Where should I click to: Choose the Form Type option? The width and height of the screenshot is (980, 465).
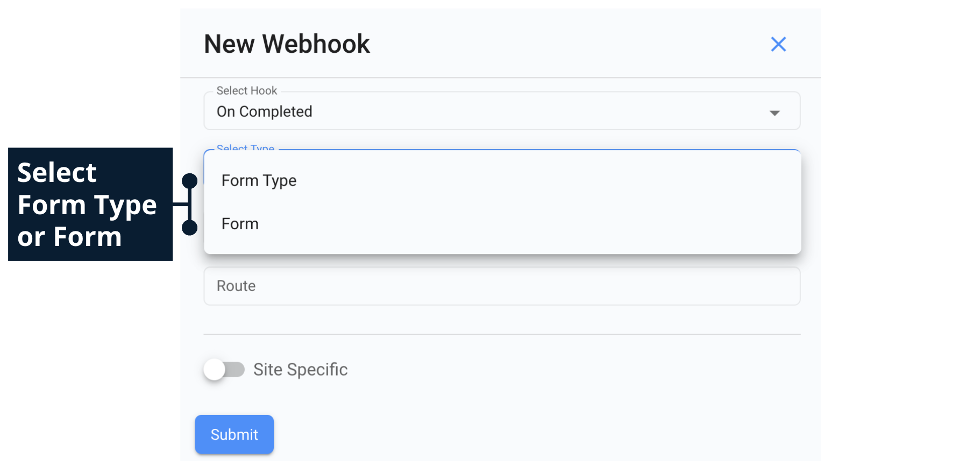[259, 181]
